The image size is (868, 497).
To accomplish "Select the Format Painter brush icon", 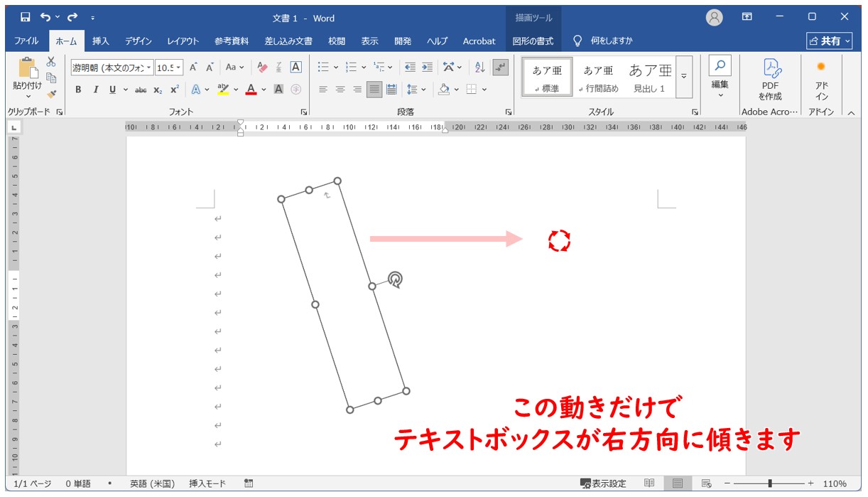I will [x=51, y=94].
